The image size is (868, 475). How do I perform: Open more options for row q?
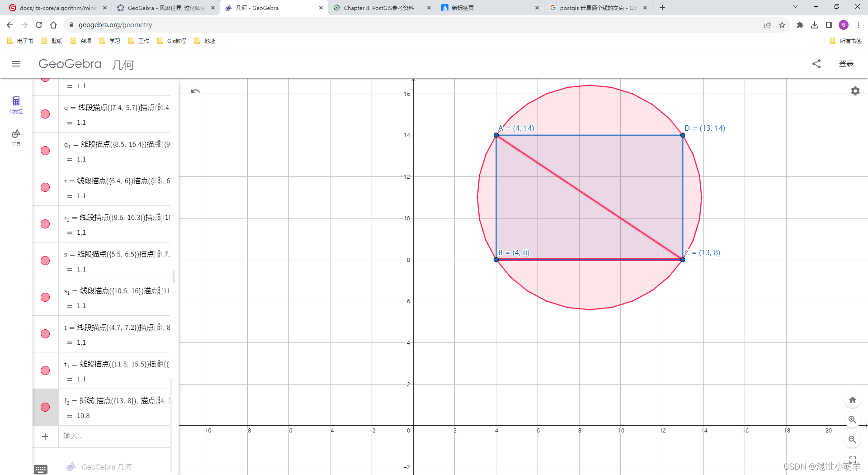coord(159,108)
